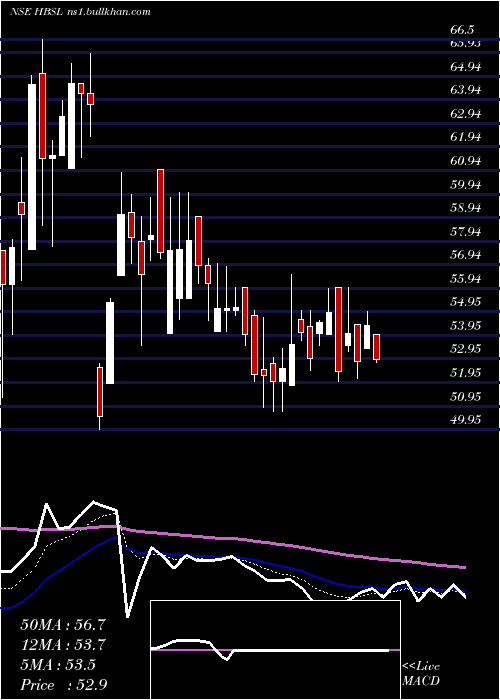Click the 59.94 price axis label

[466, 184]
